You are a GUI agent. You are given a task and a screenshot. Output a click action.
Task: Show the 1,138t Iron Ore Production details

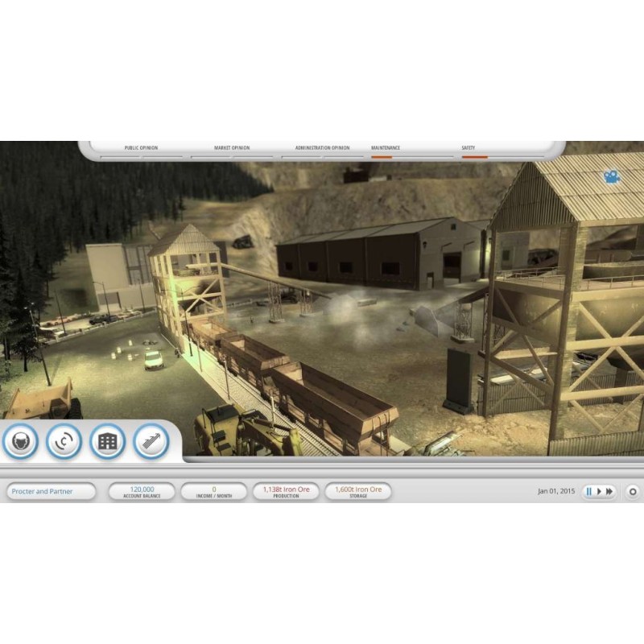point(286,491)
